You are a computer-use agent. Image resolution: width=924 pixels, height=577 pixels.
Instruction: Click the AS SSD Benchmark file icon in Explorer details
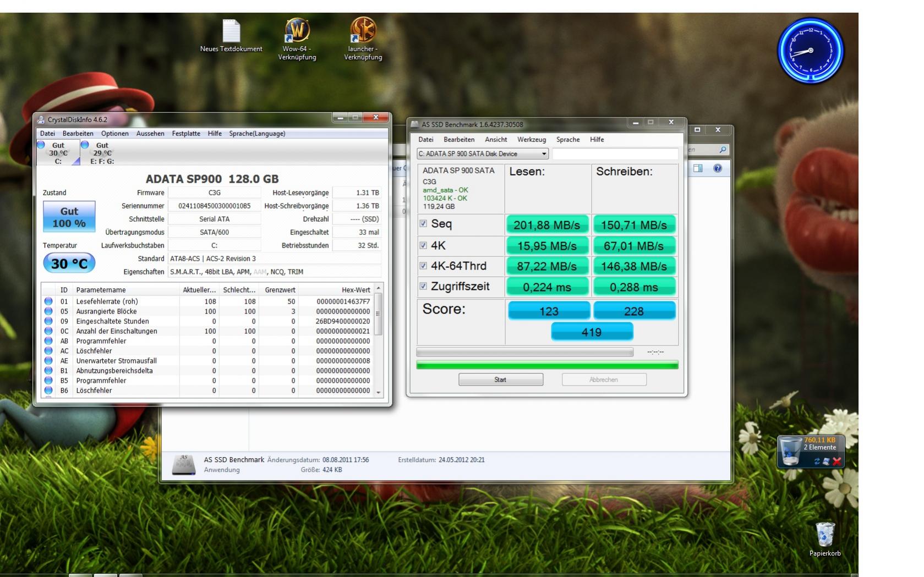point(184,465)
